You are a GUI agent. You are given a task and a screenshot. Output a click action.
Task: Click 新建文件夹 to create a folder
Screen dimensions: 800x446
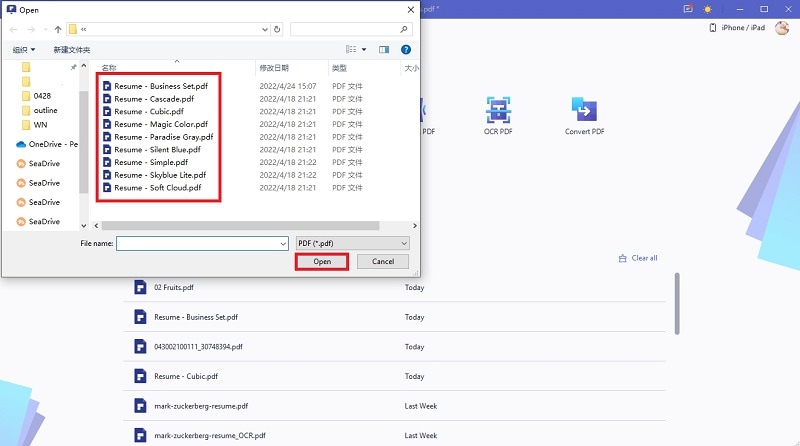(x=72, y=49)
